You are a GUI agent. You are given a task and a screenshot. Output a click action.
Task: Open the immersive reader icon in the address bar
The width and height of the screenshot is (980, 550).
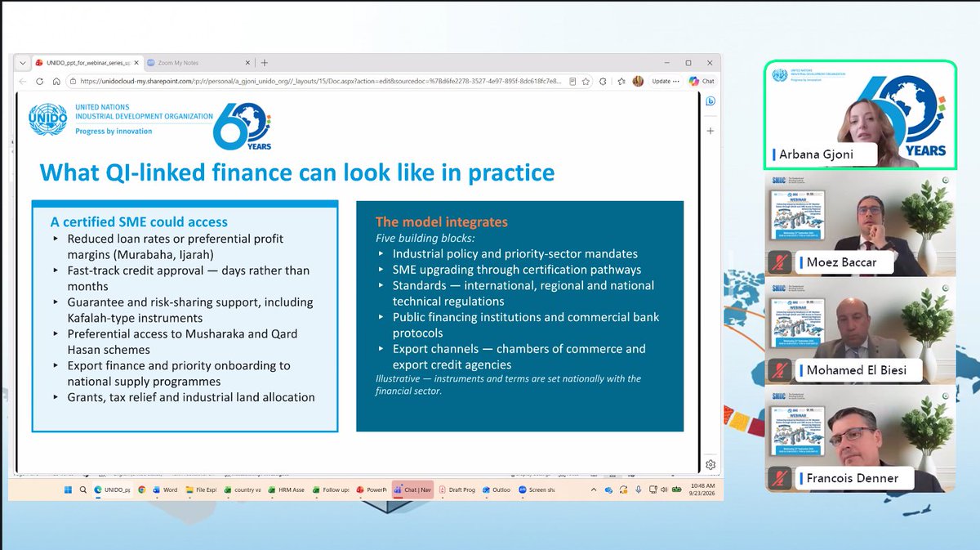pyautogui.click(x=572, y=81)
